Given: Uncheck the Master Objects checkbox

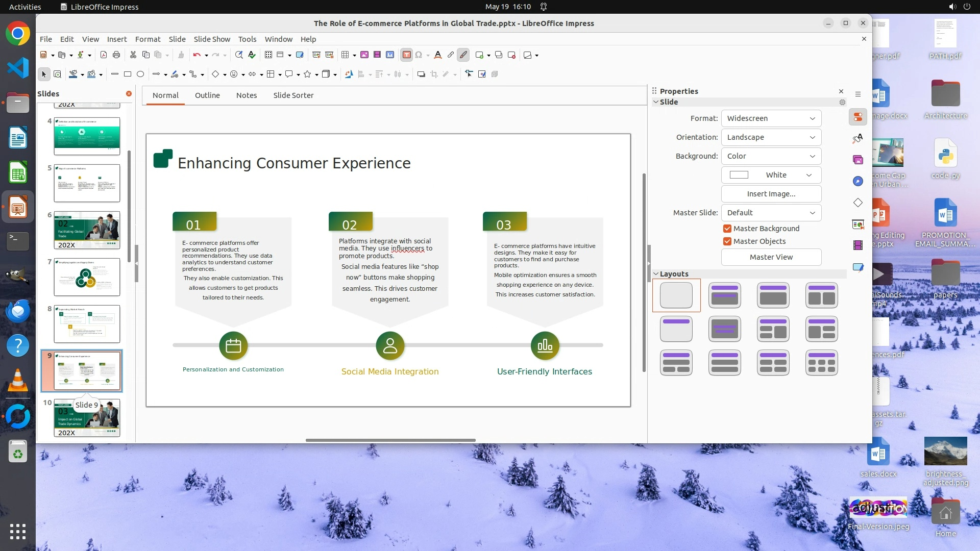Looking at the screenshot, I should 727,241.
